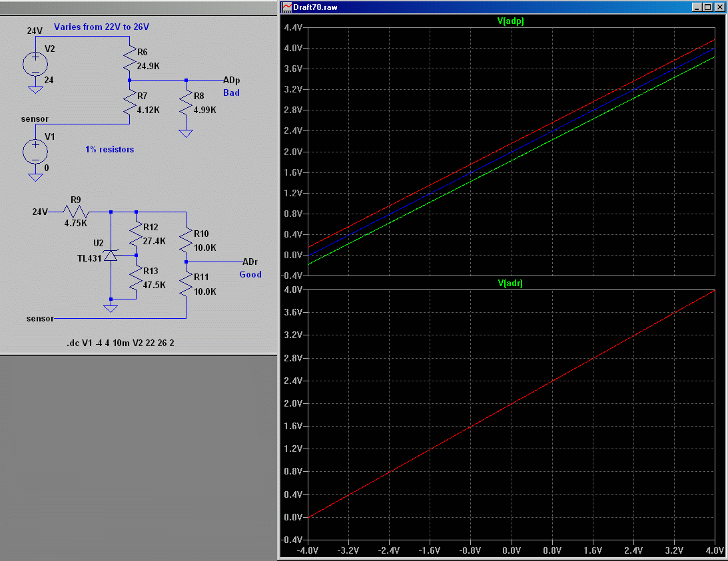The height and width of the screenshot is (561, 728).
Task: Select the TL431 shunt regulator symbol
Action: tap(111, 255)
